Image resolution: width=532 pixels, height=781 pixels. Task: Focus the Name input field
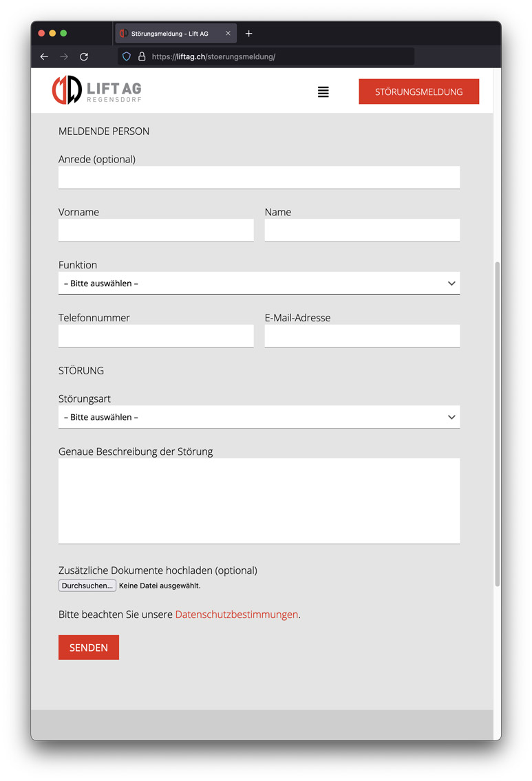point(362,230)
